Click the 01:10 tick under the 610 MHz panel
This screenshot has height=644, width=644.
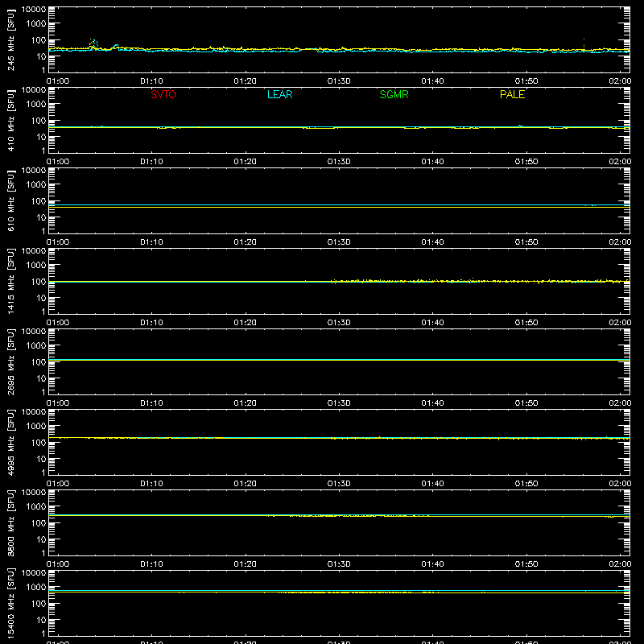point(151,242)
